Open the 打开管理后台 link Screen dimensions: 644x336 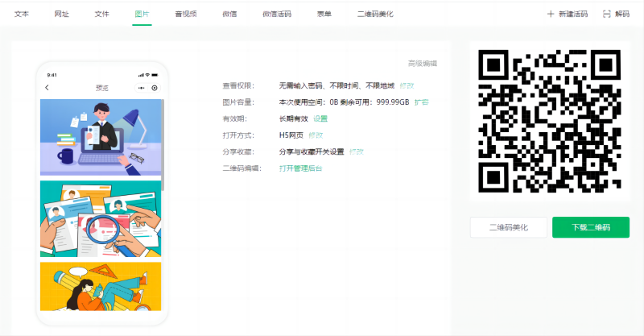click(x=300, y=168)
